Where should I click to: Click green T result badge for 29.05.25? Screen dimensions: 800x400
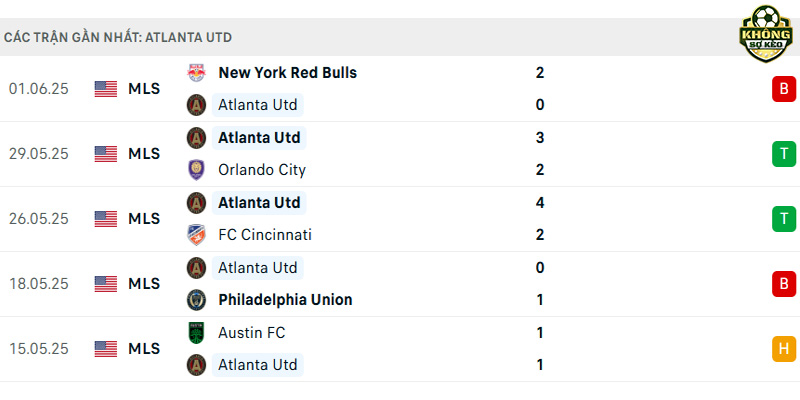[784, 154]
